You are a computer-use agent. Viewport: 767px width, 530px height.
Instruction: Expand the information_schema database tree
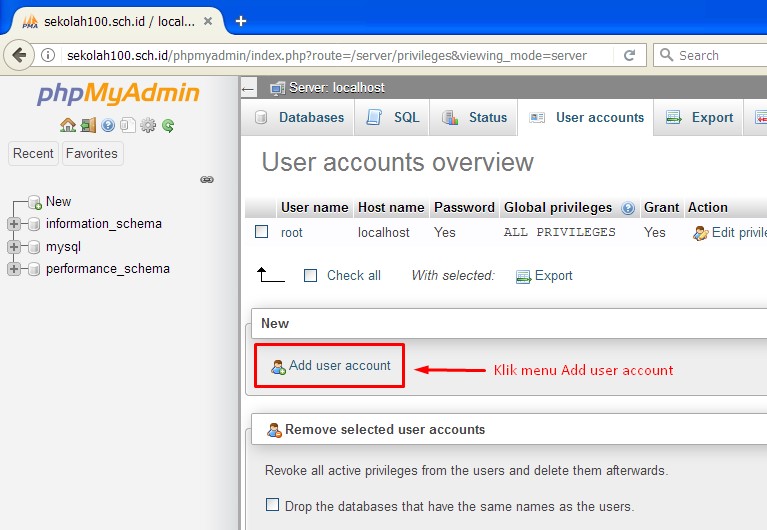coord(14,224)
